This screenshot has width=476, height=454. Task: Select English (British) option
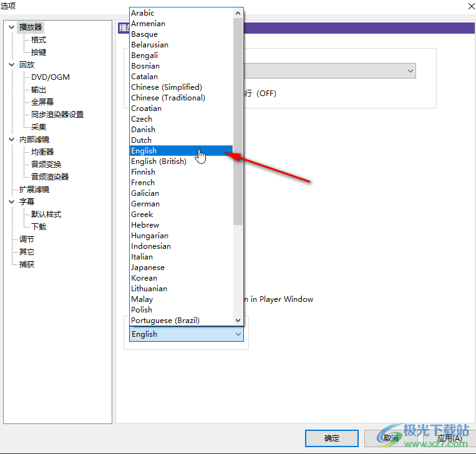pos(182,162)
